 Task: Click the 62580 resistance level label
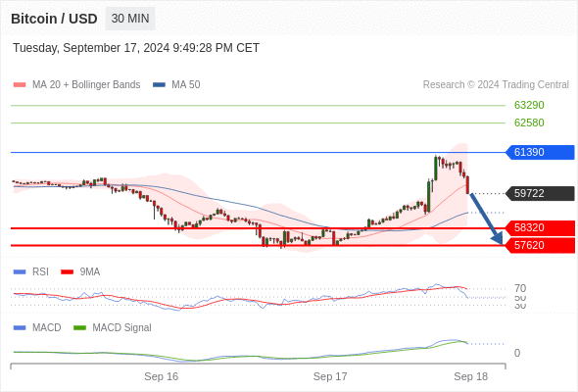pos(529,122)
